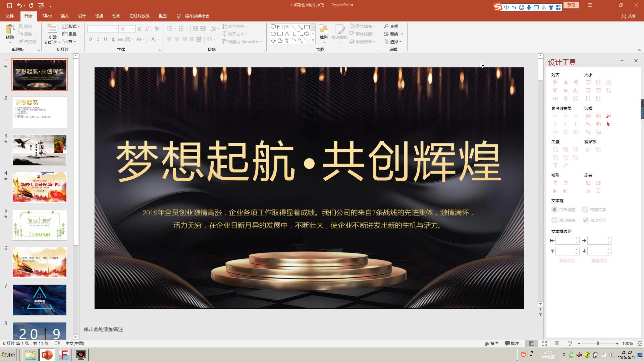Switch to the 插入 ribbon tab
Viewport: 644px width, 362px height.
point(65,16)
